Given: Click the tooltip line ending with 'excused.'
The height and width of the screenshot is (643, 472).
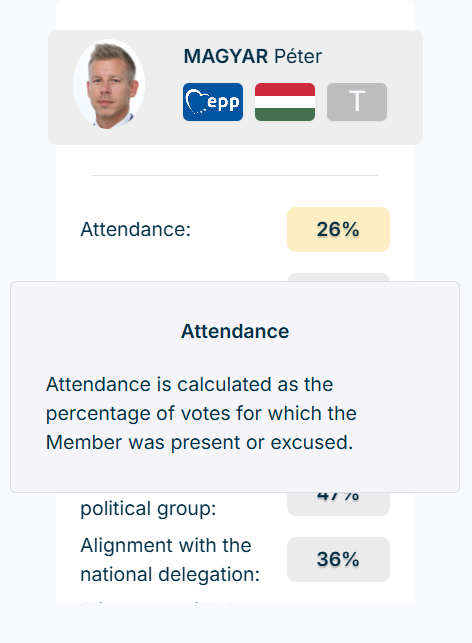Looking at the screenshot, I should [199, 442].
